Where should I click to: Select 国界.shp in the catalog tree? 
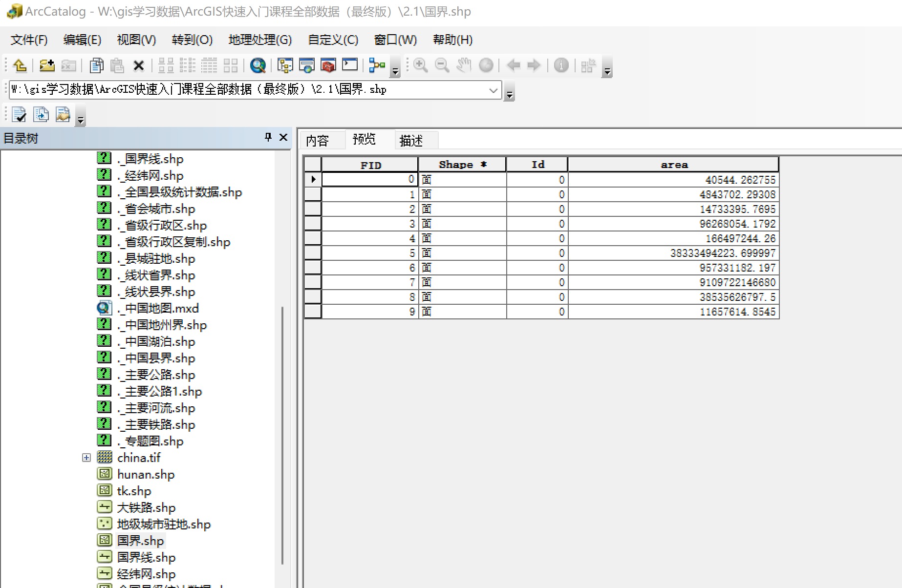click(140, 541)
